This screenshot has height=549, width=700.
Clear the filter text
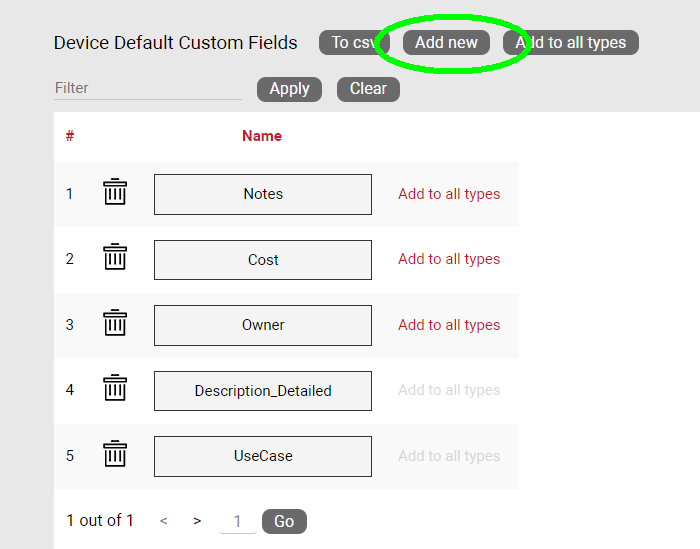(x=368, y=89)
